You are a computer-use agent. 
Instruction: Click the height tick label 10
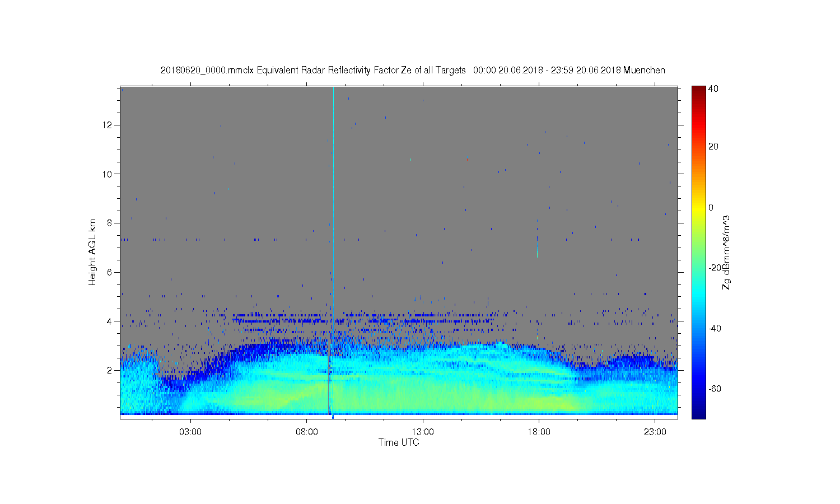108,174
